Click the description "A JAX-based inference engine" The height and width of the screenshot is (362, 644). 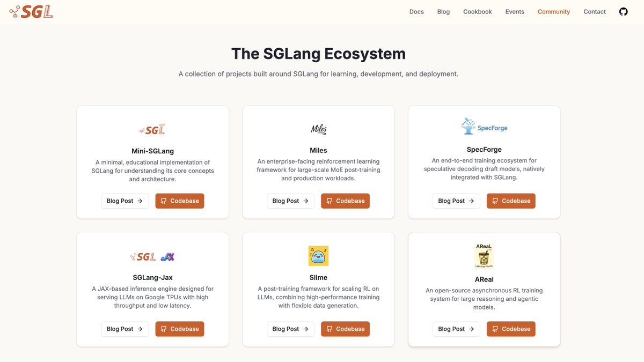point(152,297)
